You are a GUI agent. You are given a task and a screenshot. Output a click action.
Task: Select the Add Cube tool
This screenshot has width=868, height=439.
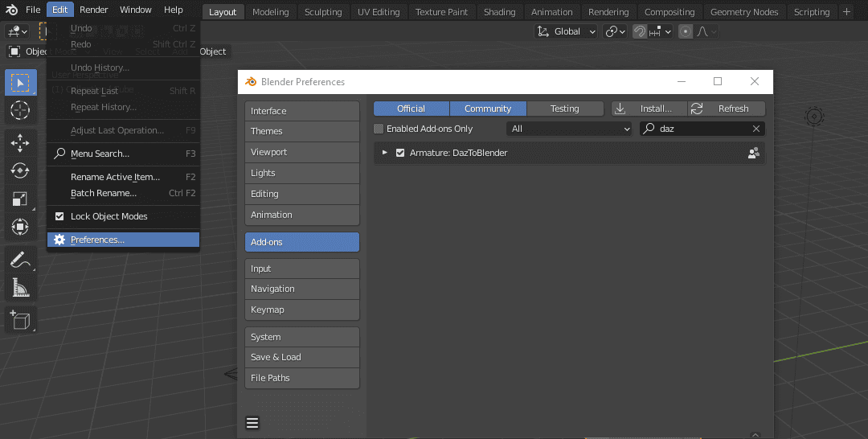[20, 320]
